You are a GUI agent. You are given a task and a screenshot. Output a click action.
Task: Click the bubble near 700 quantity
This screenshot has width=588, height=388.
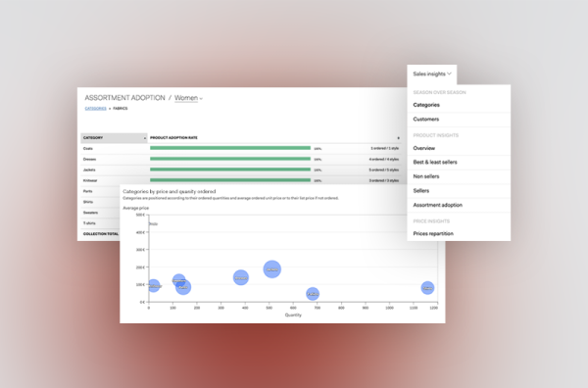[x=313, y=294]
